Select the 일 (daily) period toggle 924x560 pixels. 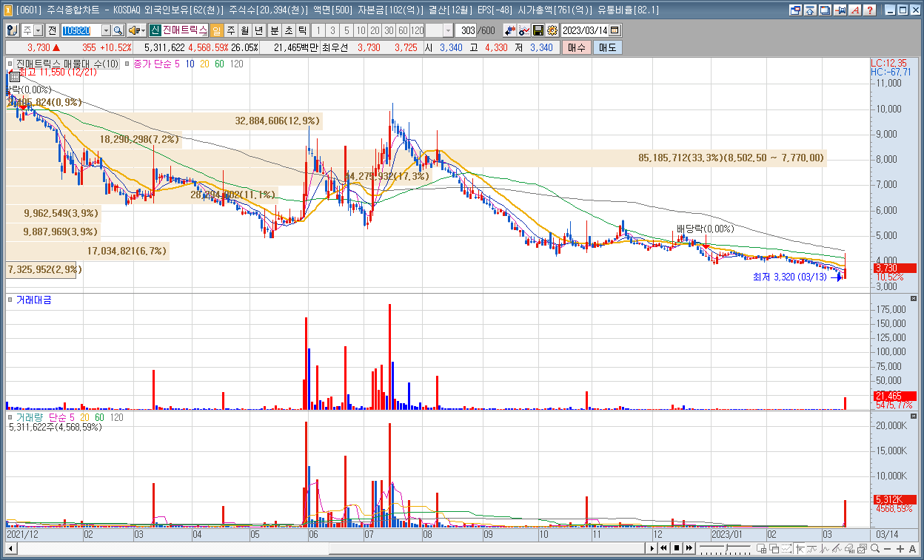pos(216,30)
